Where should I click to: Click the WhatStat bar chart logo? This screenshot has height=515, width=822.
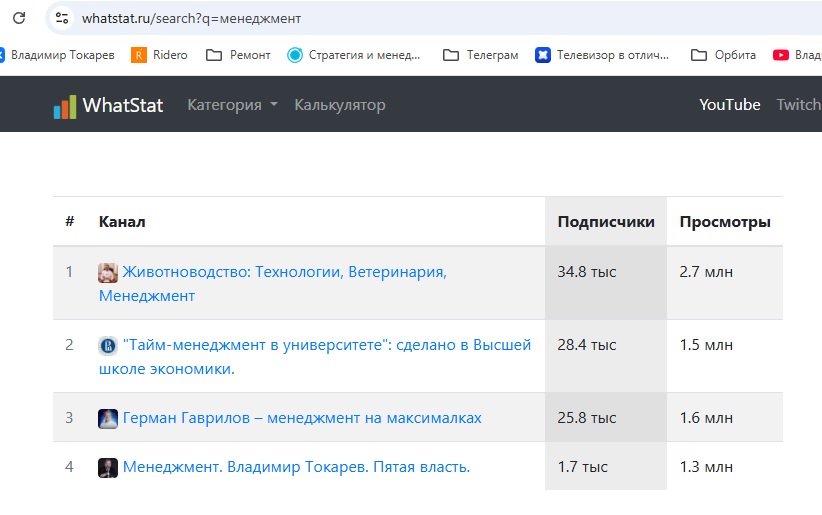[65, 107]
